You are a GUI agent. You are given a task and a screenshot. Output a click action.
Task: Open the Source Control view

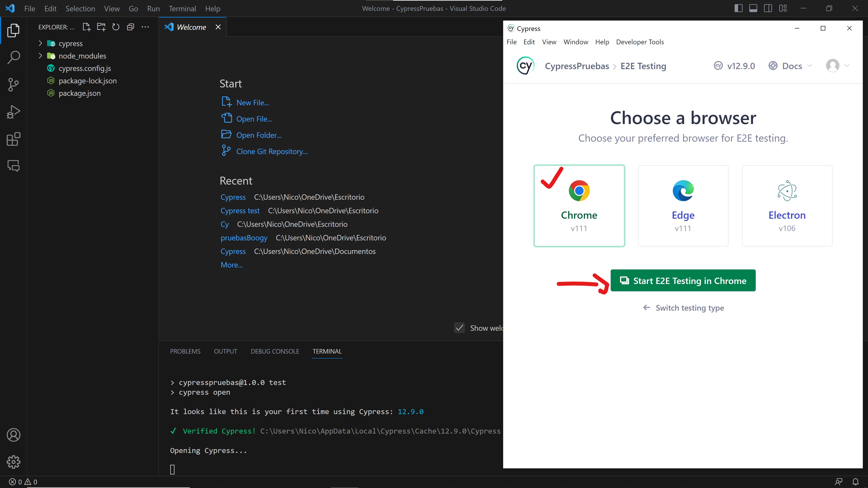(x=14, y=84)
